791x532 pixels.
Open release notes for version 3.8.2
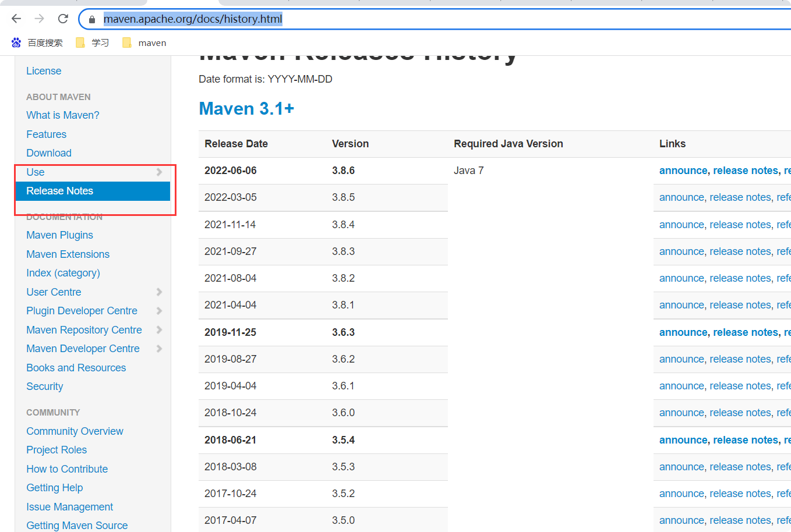tap(740, 278)
